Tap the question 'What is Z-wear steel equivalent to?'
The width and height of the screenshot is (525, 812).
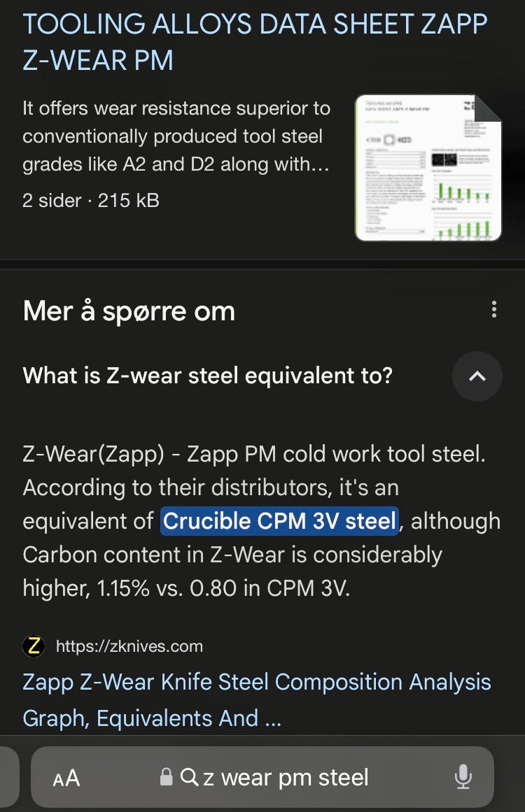[208, 376]
